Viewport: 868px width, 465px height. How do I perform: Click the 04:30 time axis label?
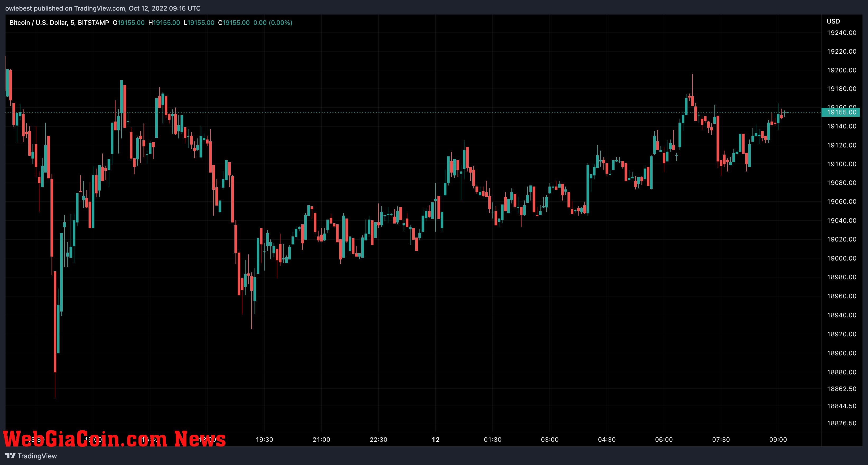tap(607, 439)
